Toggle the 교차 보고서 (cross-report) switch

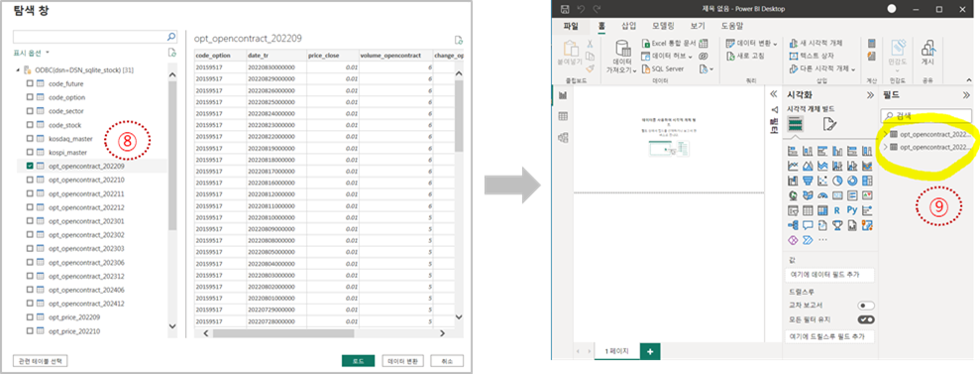[x=866, y=306]
